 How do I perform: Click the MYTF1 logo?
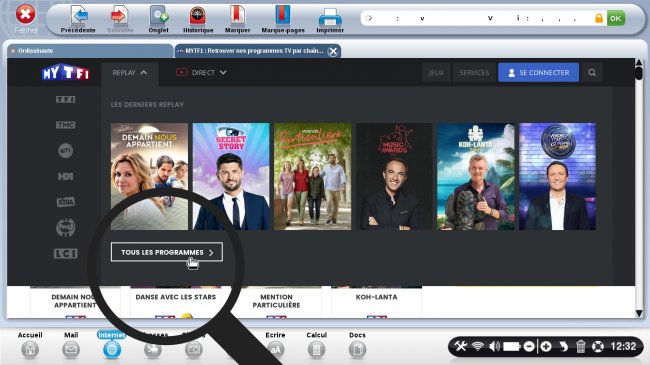coord(65,73)
